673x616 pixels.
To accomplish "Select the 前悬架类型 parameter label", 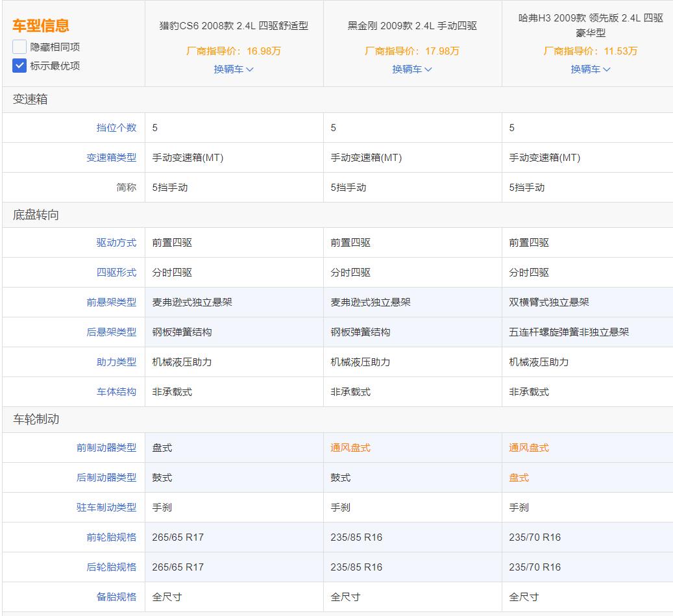I will 111,302.
